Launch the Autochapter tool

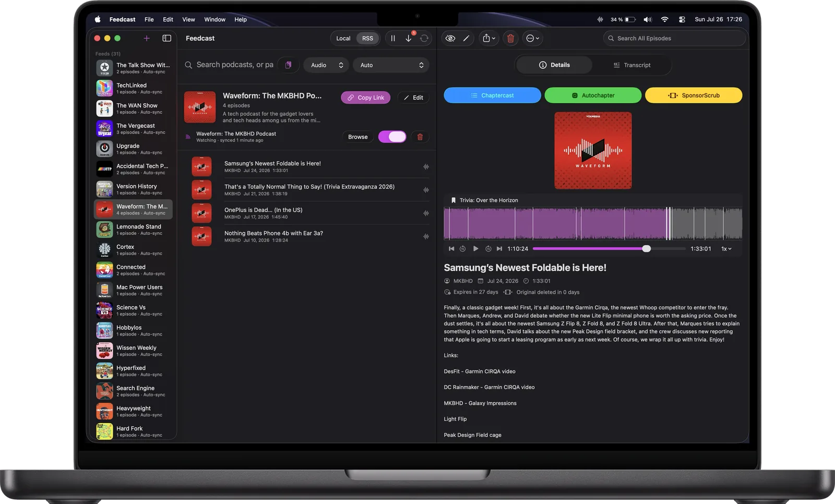click(x=593, y=95)
